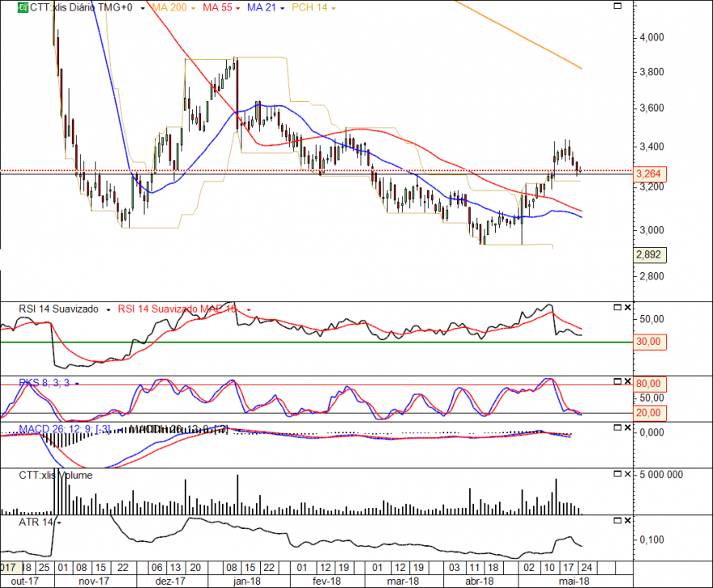713x588 pixels.
Task: Click the day 24 marker on date axis
Action: tap(587, 568)
